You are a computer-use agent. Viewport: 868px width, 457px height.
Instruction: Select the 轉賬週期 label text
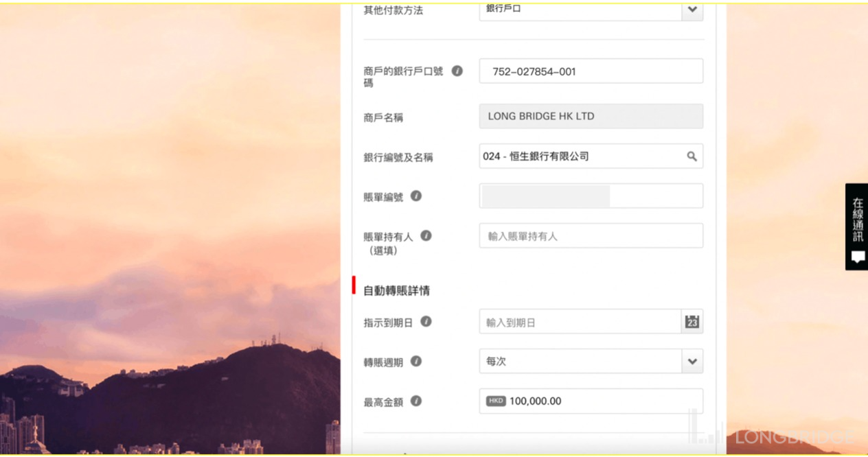[x=383, y=362]
